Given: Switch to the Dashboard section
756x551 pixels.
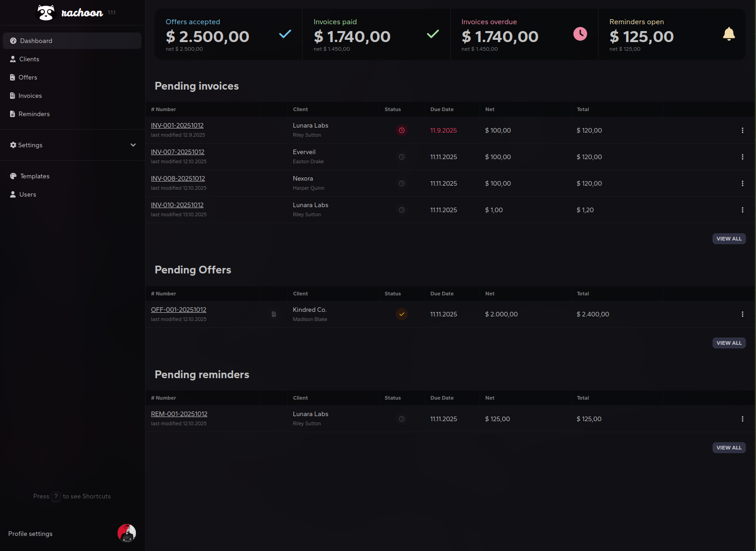Looking at the screenshot, I should pyautogui.click(x=36, y=41).
